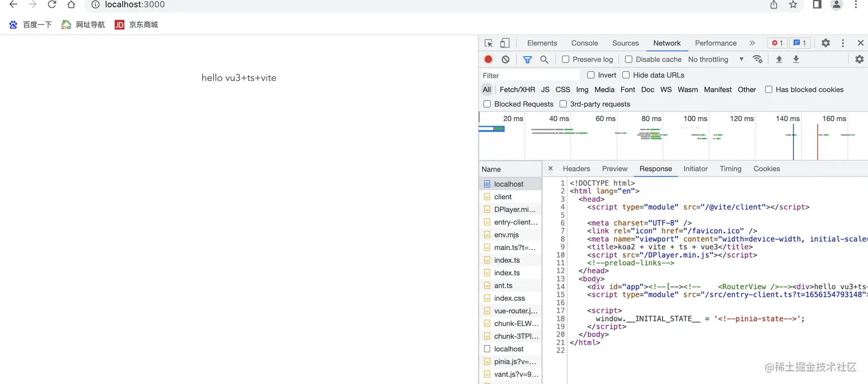The width and height of the screenshot is (868, 384).
Task: Open the Headers tab
Action: 576,169
